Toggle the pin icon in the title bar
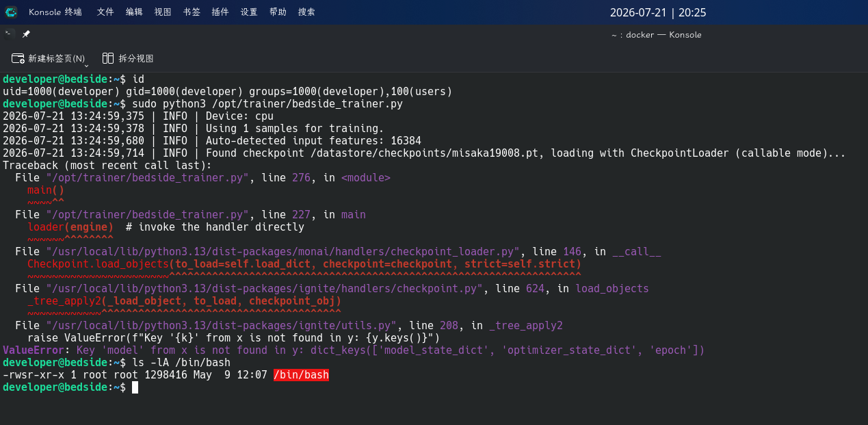Image resolution: width=868 pixels, height=425 pixels. 26,34
